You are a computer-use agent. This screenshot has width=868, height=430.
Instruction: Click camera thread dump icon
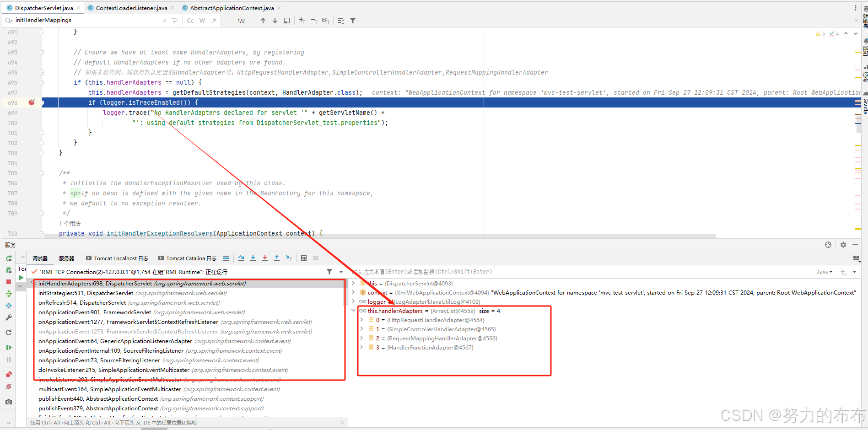[9, 402]
